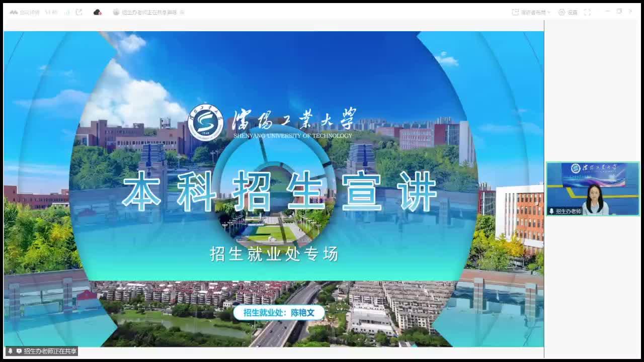This screenshot has width=644, height=362.
Task: Click the cloud recording status icon
Action: point(98,12)
